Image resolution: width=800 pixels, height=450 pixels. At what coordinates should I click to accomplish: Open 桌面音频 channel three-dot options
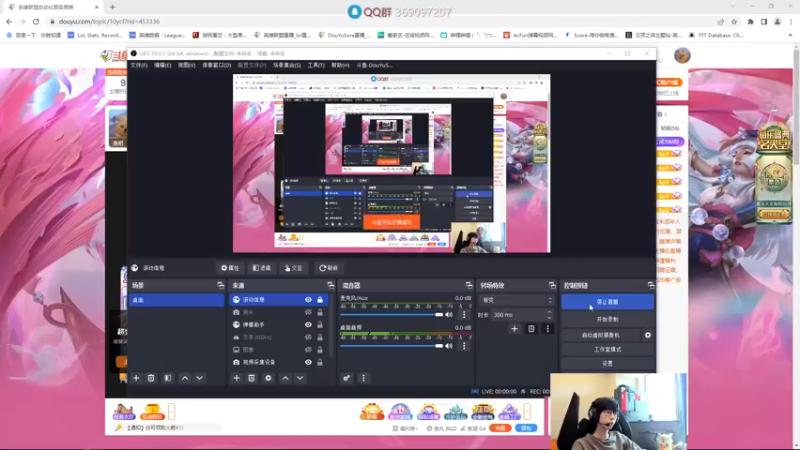tap(464, 345)
